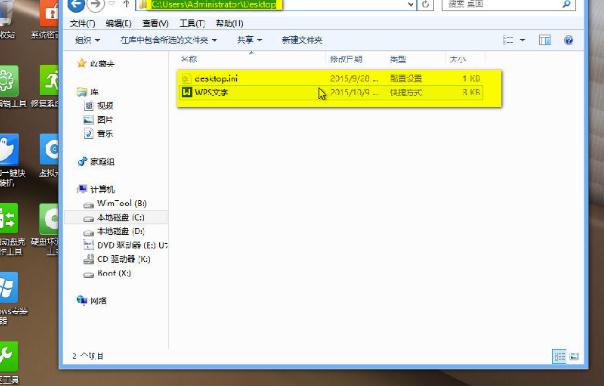Select the WPS文字 shortcut icon
The width and height of the screenshot is (604, 386).
pos(186,92)
